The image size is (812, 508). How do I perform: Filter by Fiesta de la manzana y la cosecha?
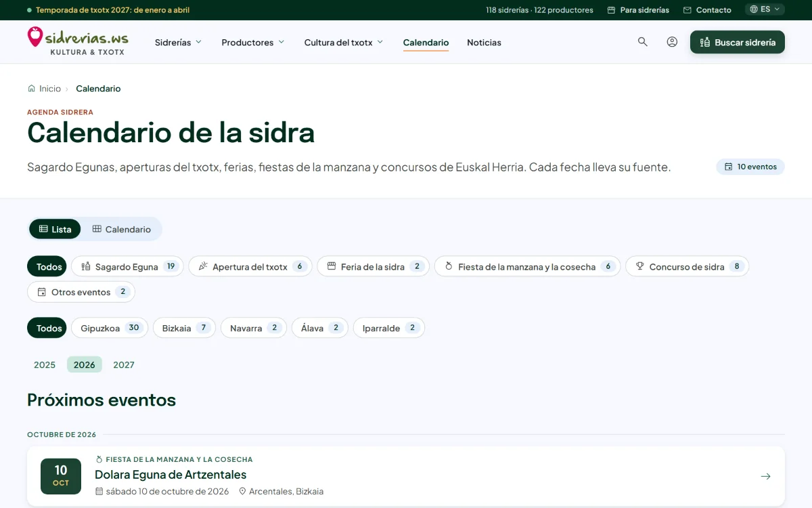coord(527,267)
